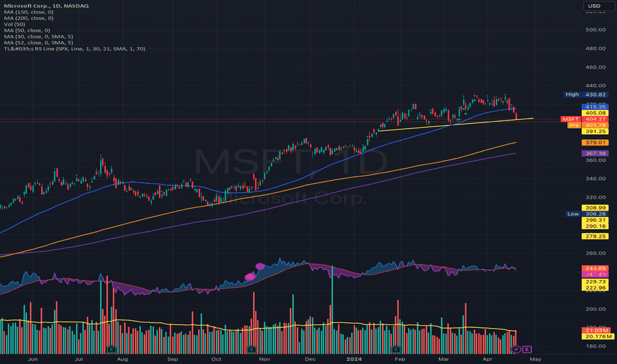Click the yellow 278.25 price label

click(x=595, y=236)
